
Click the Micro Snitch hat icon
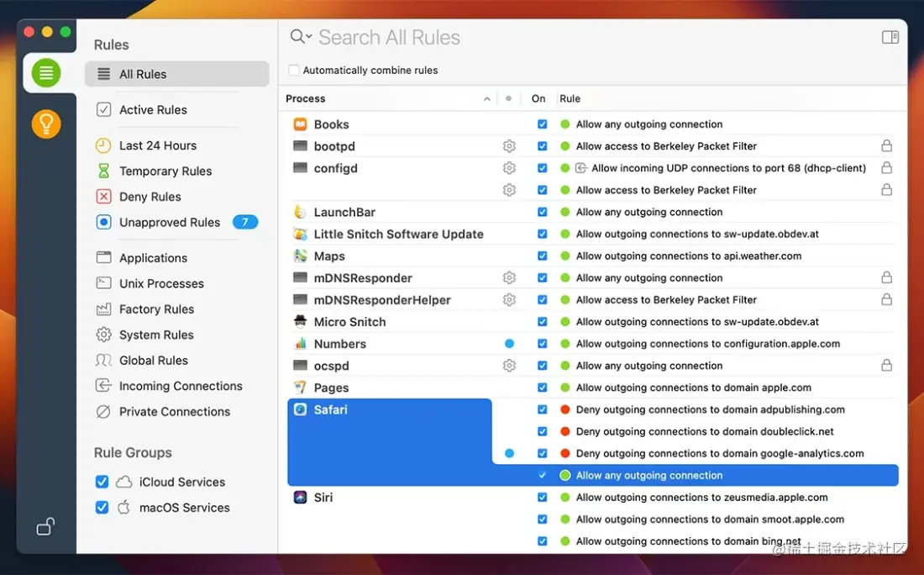(x=300, y=321)
